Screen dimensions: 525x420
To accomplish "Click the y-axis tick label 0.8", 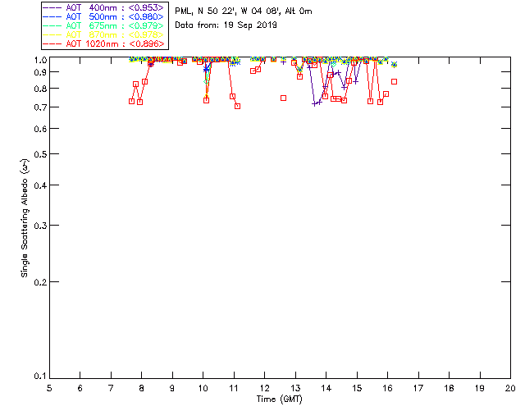I will click(x=40, y=89).
